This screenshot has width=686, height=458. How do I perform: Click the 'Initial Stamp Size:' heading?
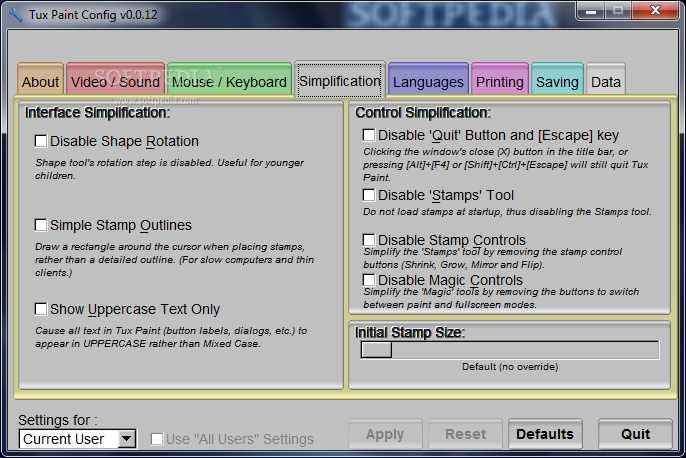pyautogui.click(x=410, y=332)
